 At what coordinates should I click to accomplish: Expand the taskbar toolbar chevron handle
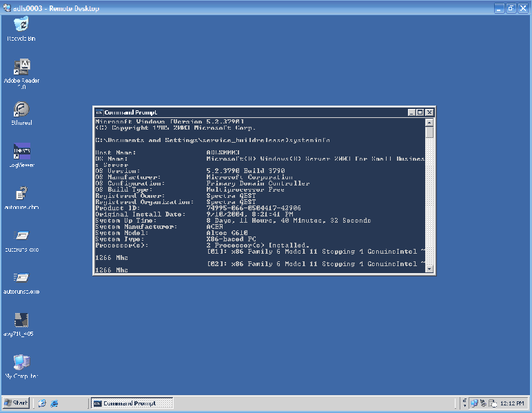[464, 403]
